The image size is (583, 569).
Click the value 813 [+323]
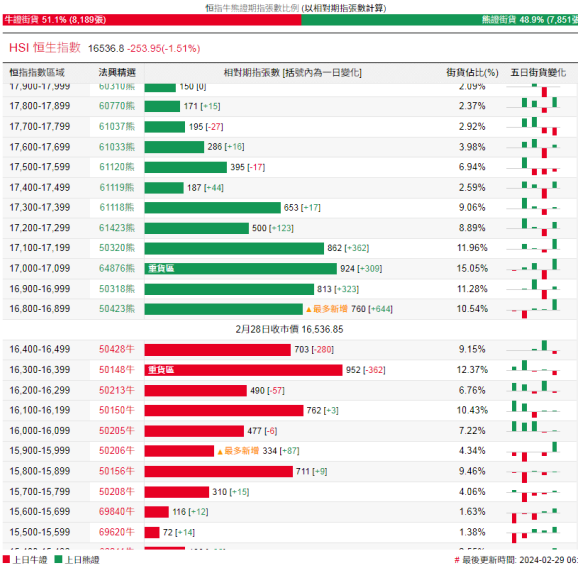click(x=338, y=289)
